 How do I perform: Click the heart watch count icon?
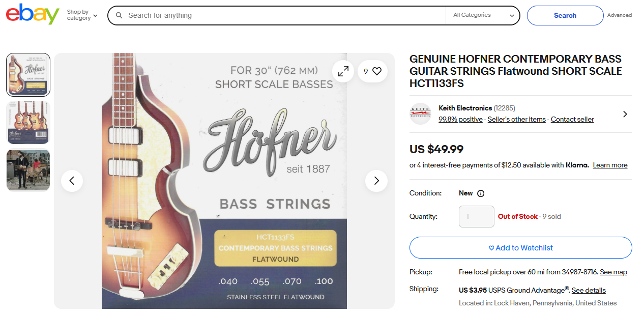[x=372, y=71]
